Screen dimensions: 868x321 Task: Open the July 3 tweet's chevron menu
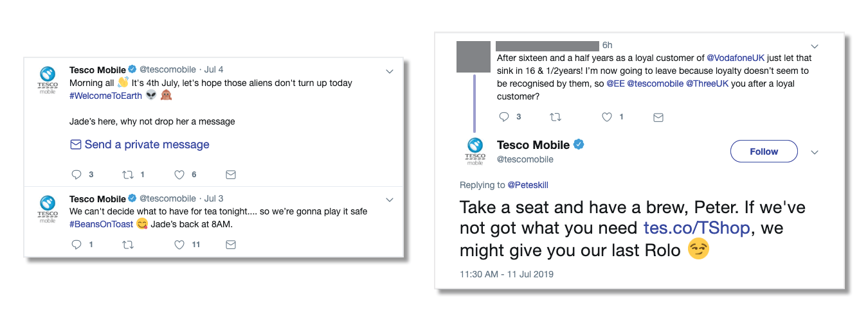point(389,200)
